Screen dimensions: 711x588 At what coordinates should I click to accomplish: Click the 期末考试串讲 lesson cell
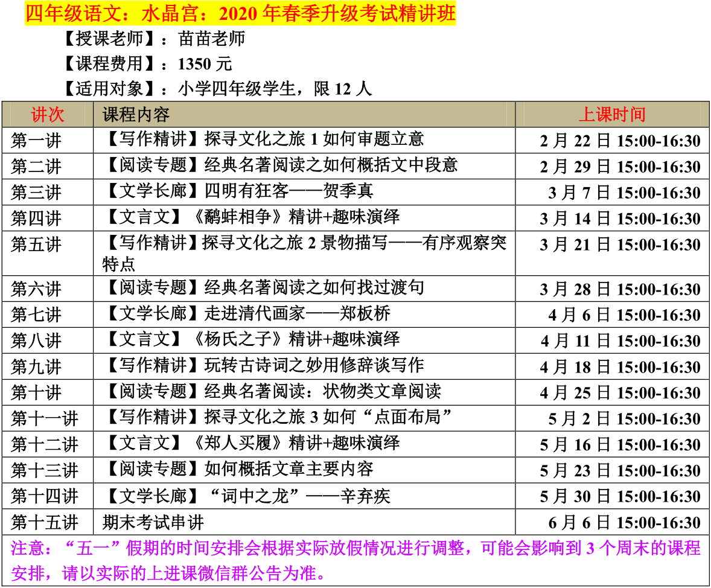(153, 522)
